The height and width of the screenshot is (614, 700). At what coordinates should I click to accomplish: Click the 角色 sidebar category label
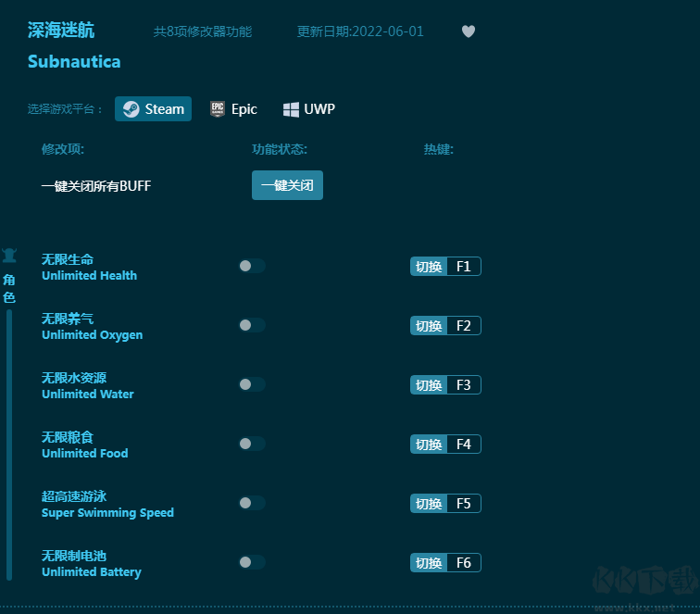(9, 288)
